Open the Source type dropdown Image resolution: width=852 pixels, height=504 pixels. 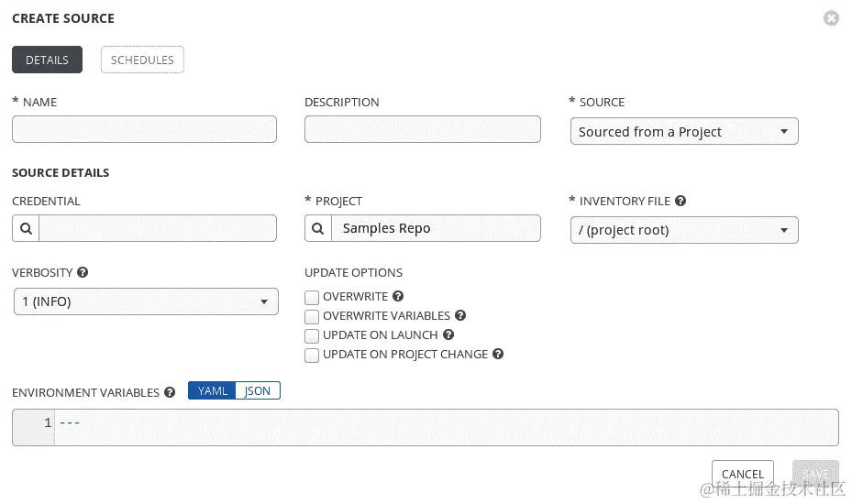click(x=683, y=132)
